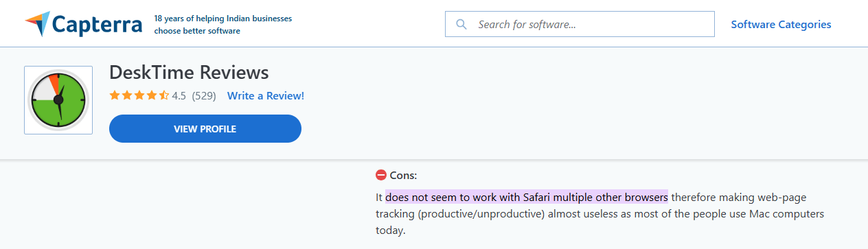The image size is (868, 249).
Task: Click the Cons: label
Action: 403,175
